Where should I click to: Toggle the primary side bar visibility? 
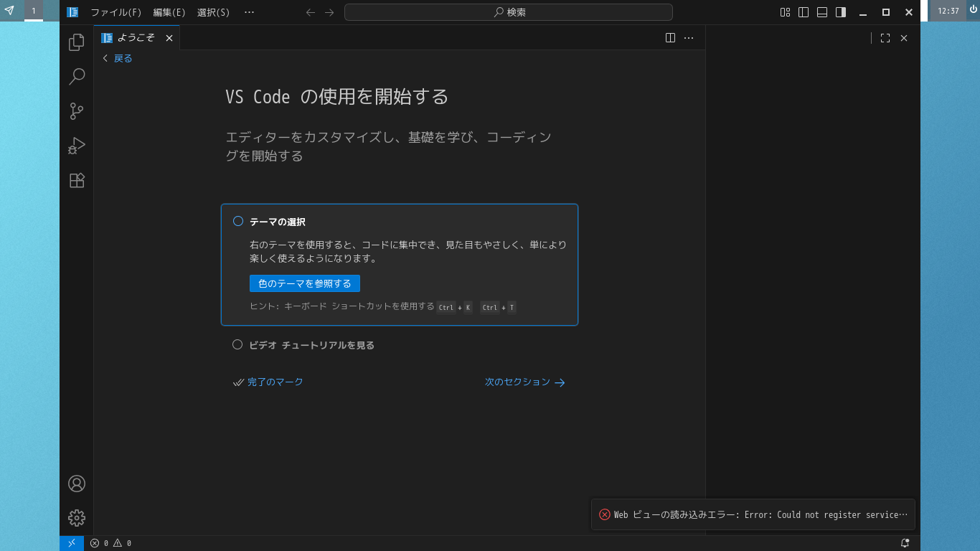tap(804, 12)
